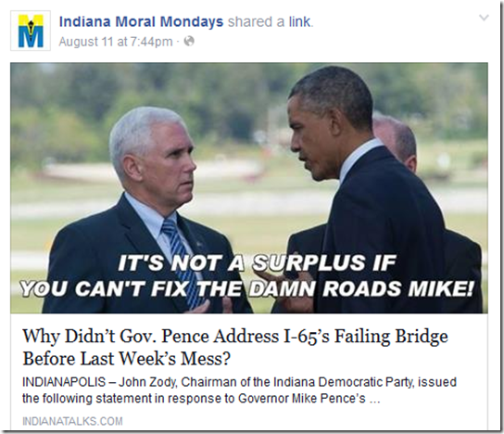Click the 'shared a link.' gray text
The height and width of the screenshot is (434, 504).
(271, 22)
